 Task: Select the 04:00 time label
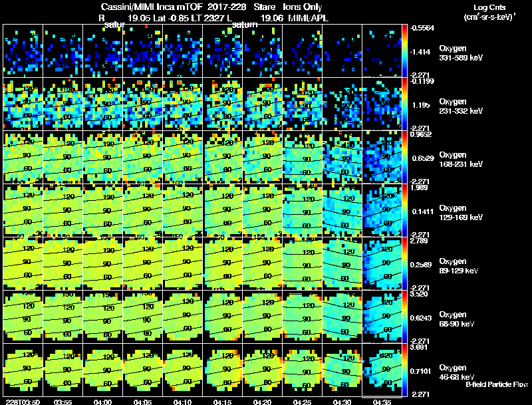coord(103,402)
